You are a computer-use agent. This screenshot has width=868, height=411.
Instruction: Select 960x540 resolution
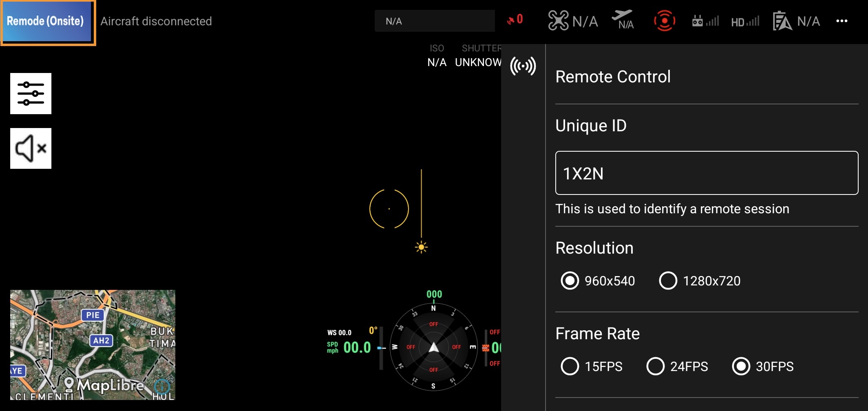coord(598,281)
